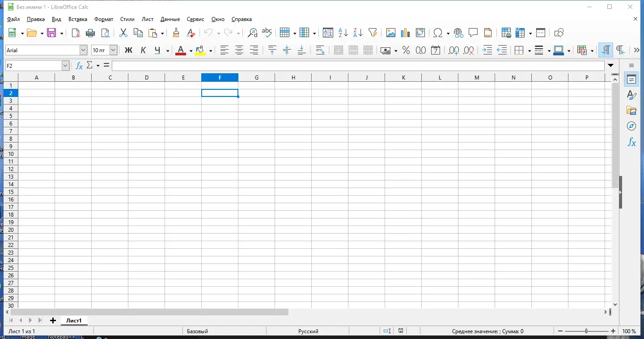Open the Формат menu
The image size is (644, 339).
pos(104,19)
